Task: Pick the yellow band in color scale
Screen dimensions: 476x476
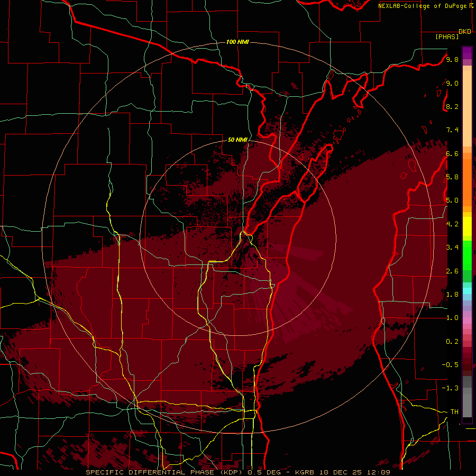Action: pyautogui.click(x=467, y=226)
